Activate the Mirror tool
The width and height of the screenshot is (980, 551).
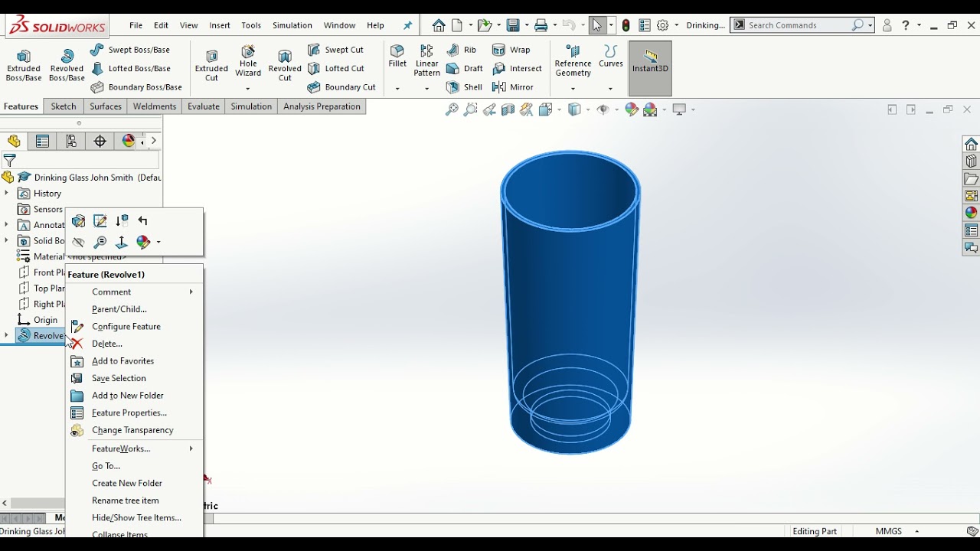513,87
